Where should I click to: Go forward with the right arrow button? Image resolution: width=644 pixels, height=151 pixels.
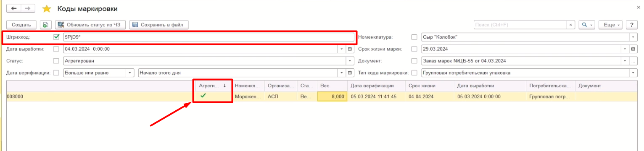click(28, 8)
